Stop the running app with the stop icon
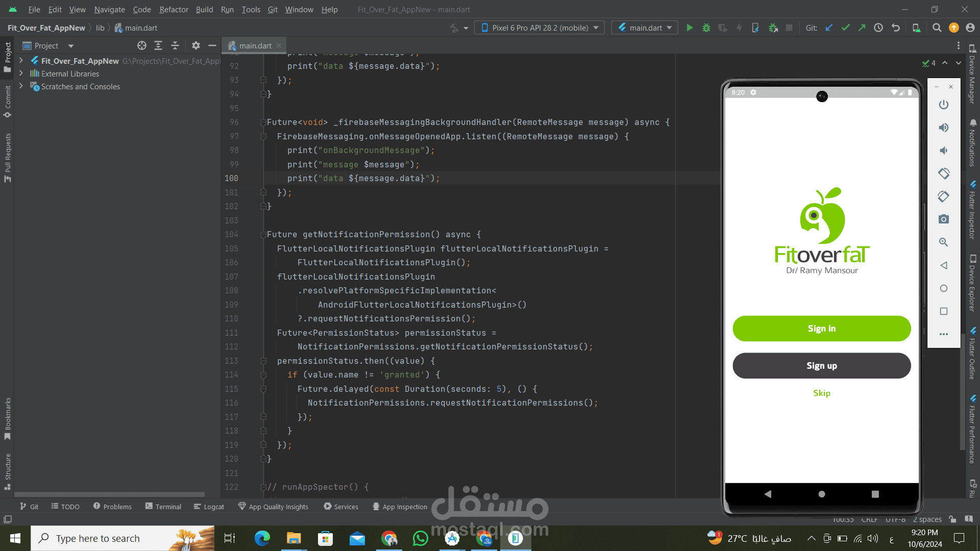This screenshot has height=551, width=980. click(789, 28)
